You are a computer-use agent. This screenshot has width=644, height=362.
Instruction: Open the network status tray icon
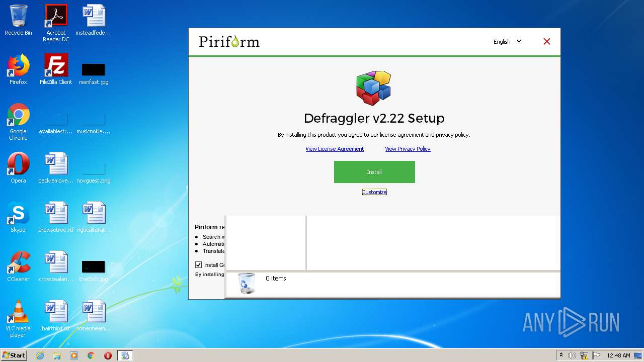(x=584, y=355)
